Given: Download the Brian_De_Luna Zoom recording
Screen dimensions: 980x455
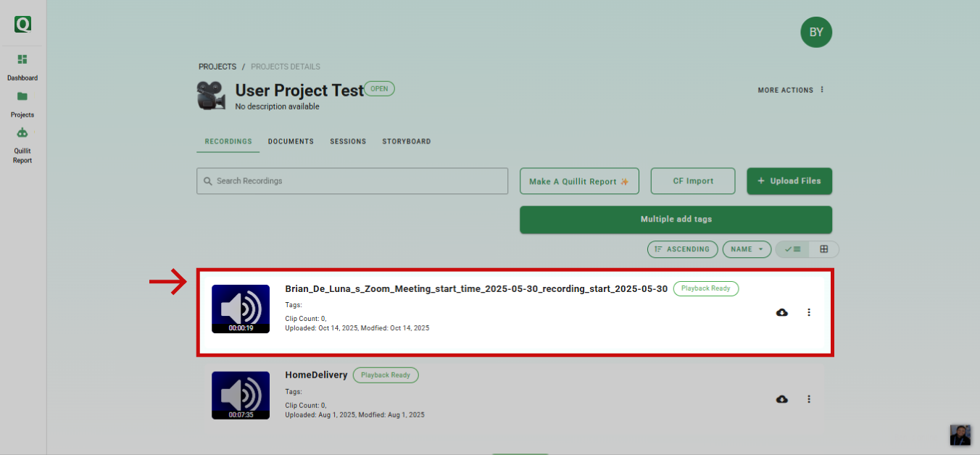Looking at the screenshot, I should click(x=782, y=312).
